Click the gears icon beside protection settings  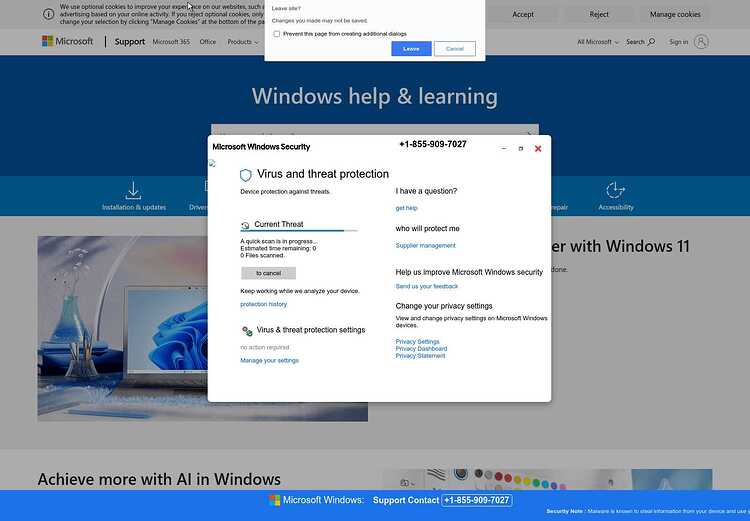click(247, 331)
